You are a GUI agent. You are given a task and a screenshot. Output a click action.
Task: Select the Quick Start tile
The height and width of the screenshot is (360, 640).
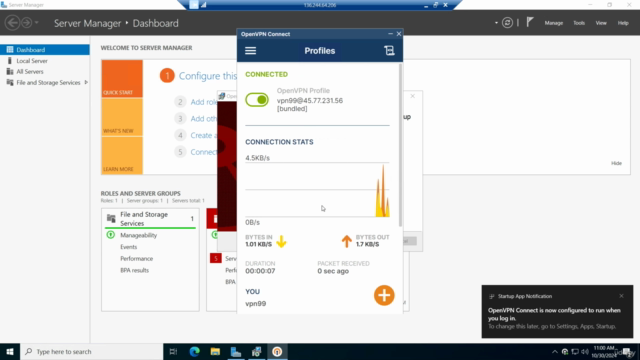pyautogui.click(x=122, y=78)
